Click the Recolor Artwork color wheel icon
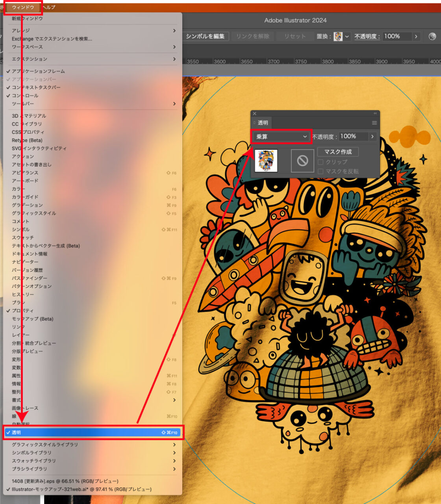This screenshot has width=441, height=504. (x=432, y=36)
